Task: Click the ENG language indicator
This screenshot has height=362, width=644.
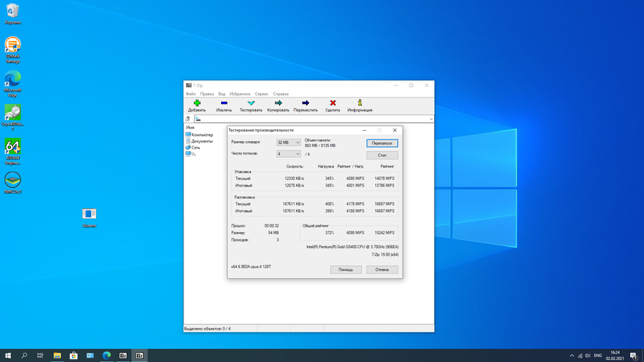Action: [598, 355]
